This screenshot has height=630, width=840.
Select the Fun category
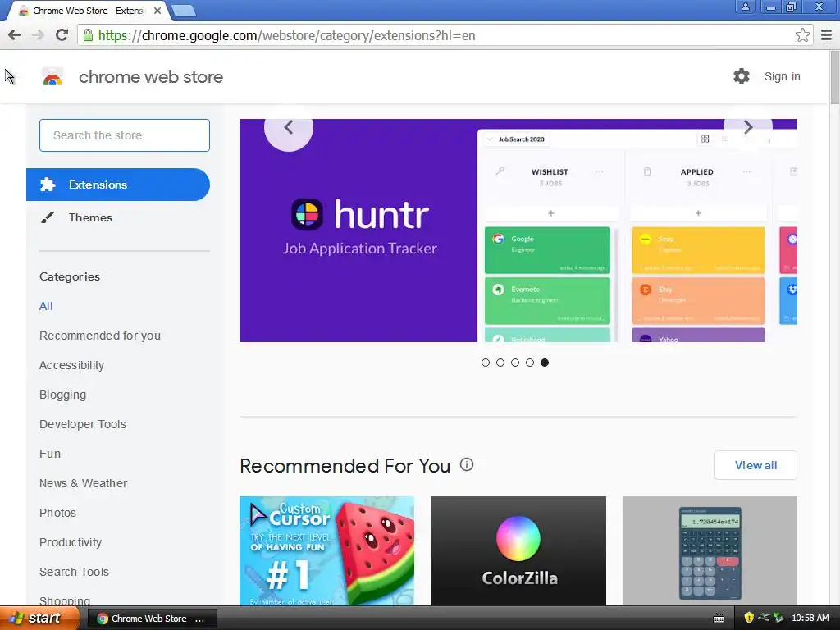[50, 453]
